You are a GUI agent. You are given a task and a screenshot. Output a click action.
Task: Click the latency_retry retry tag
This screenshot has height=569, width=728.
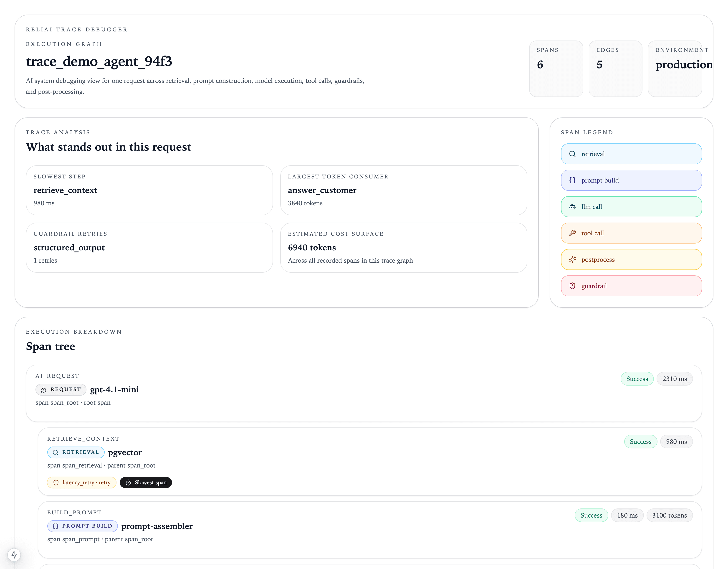tap(82, 483)
